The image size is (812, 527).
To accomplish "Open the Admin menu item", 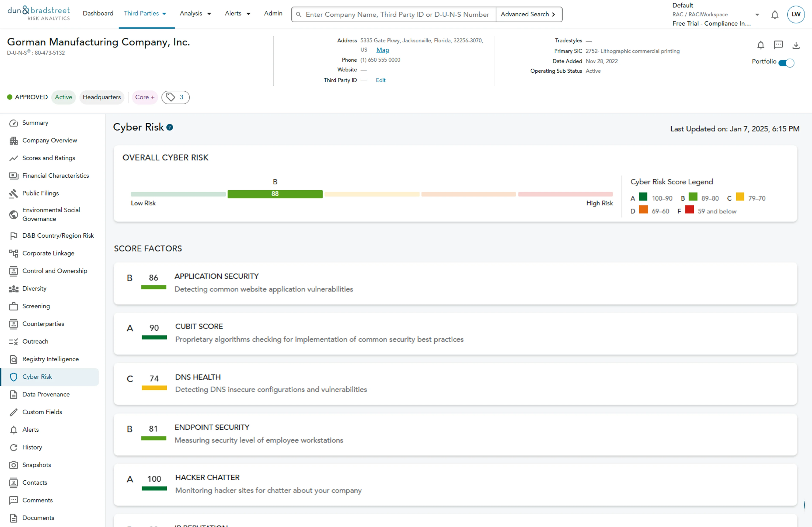I will [273, 14].
